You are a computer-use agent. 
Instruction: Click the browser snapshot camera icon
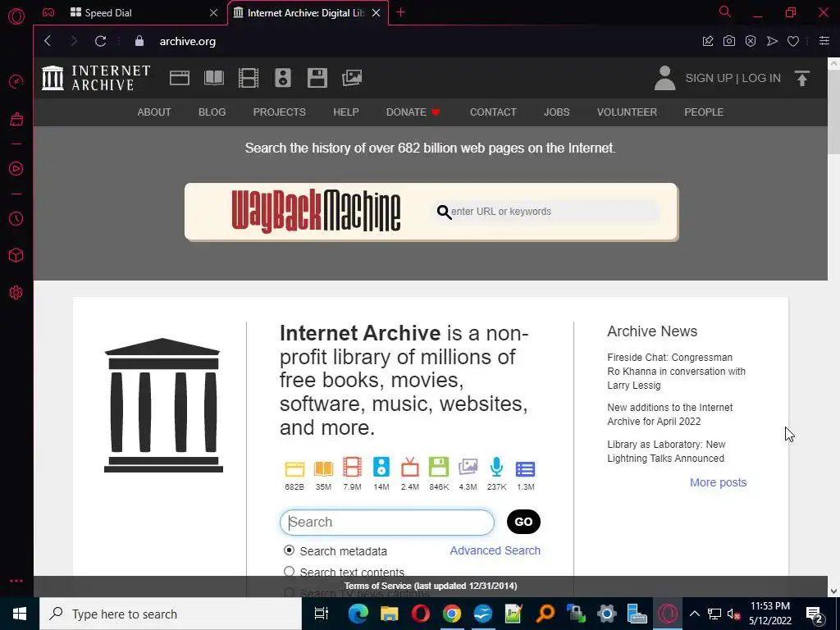[729, 41]
